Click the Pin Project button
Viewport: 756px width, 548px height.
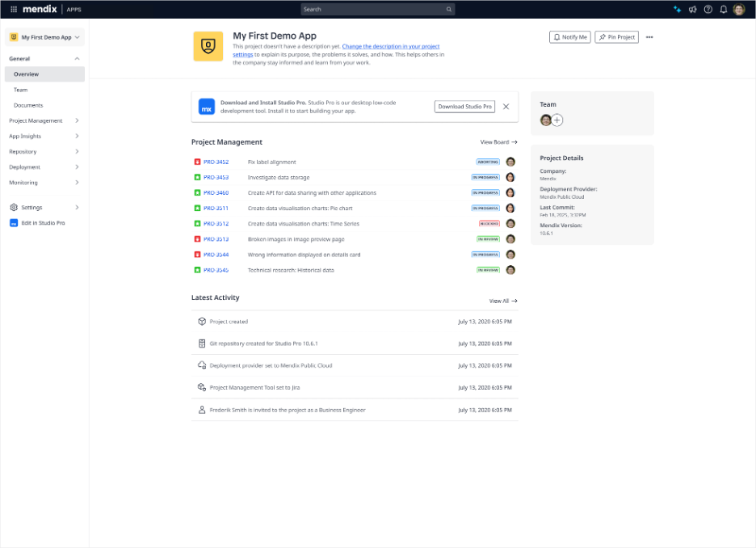[x=617, y=37]
